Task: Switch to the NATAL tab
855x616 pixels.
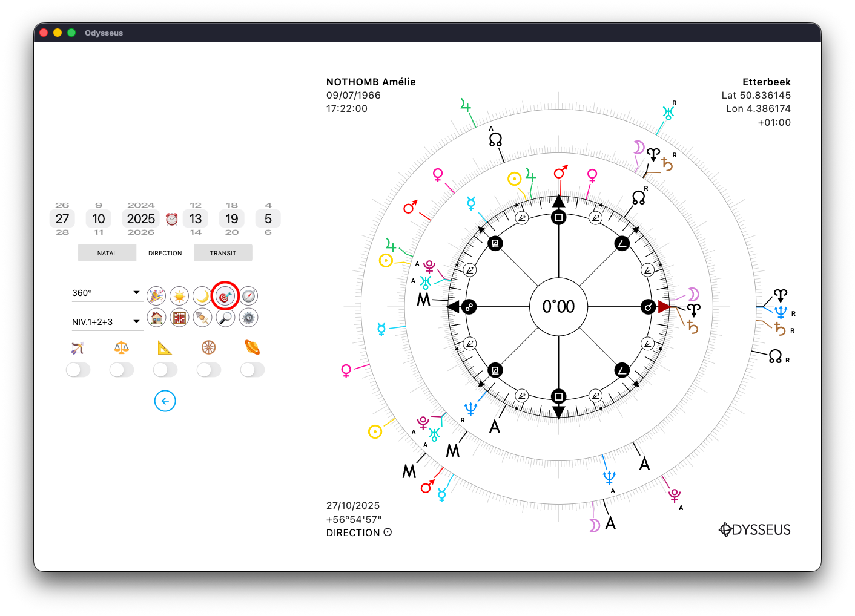Action: click(107, 253)
